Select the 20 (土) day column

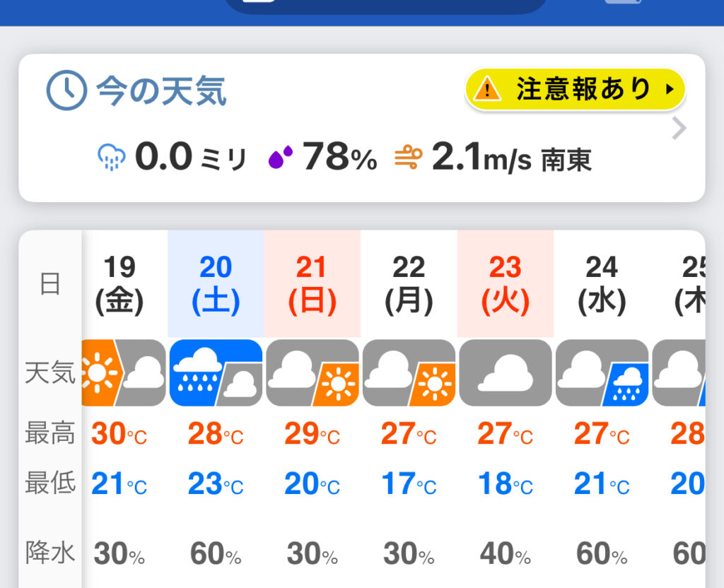click(x=216, y=284)
